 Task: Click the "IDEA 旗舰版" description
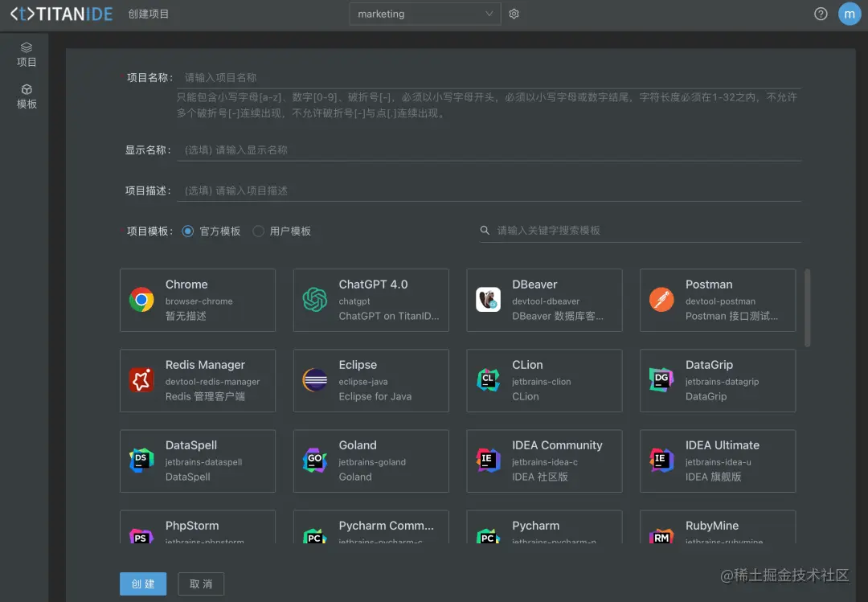pyautogui.click(x=713, y=477)
